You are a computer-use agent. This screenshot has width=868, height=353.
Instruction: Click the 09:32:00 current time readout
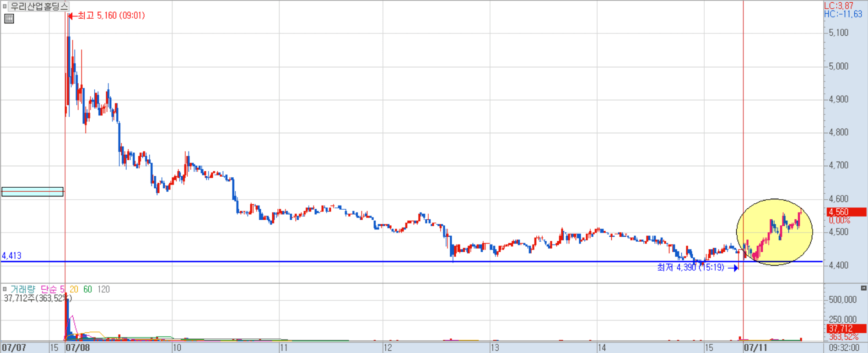844,348
